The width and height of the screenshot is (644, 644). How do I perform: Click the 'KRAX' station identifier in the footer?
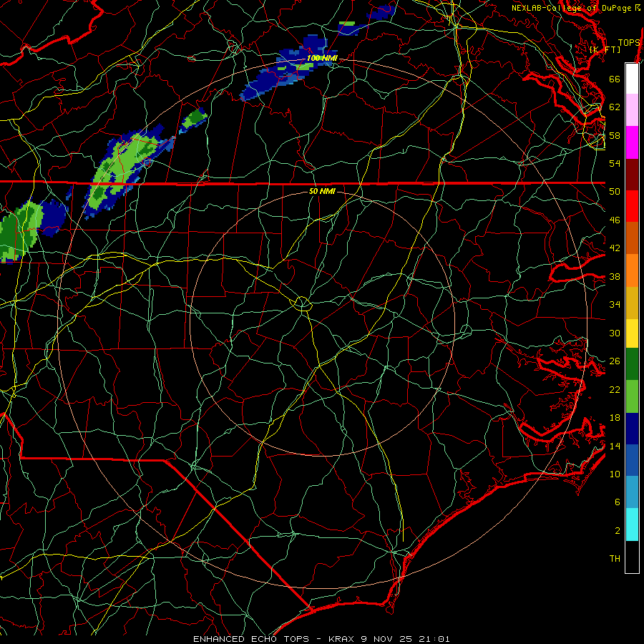pos(341,639)
